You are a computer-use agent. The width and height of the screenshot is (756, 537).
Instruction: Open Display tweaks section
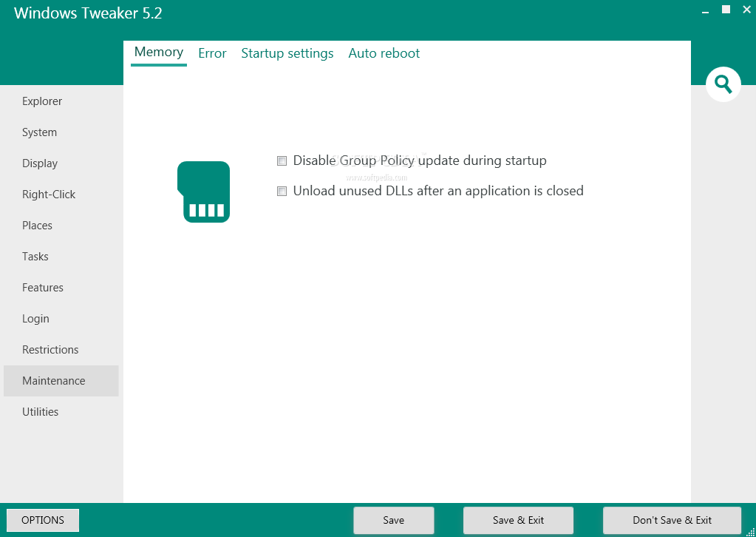[x=61, y=163]
